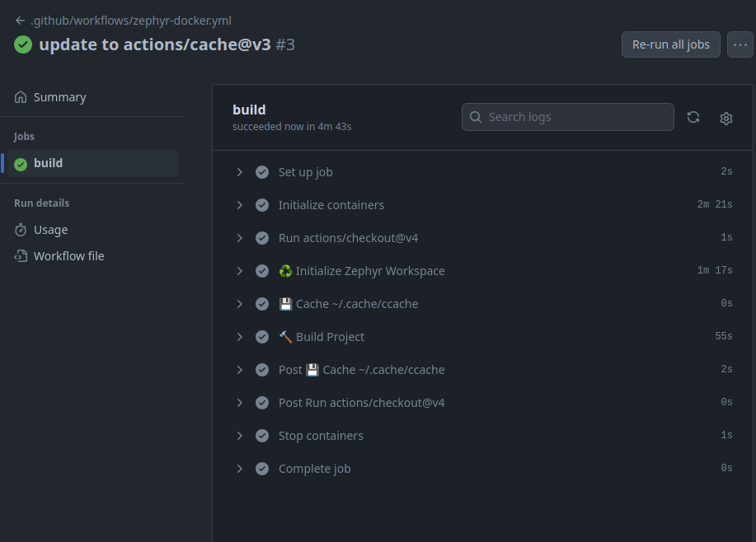Open the Summary page in sidebar
Screen dimensions: 756x542
(x=59, y=97)
